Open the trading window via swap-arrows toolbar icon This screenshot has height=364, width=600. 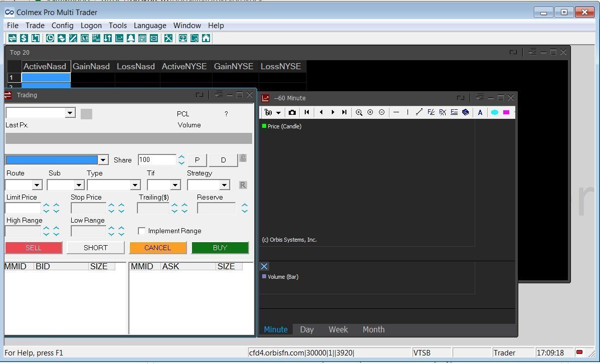(12, 38)
